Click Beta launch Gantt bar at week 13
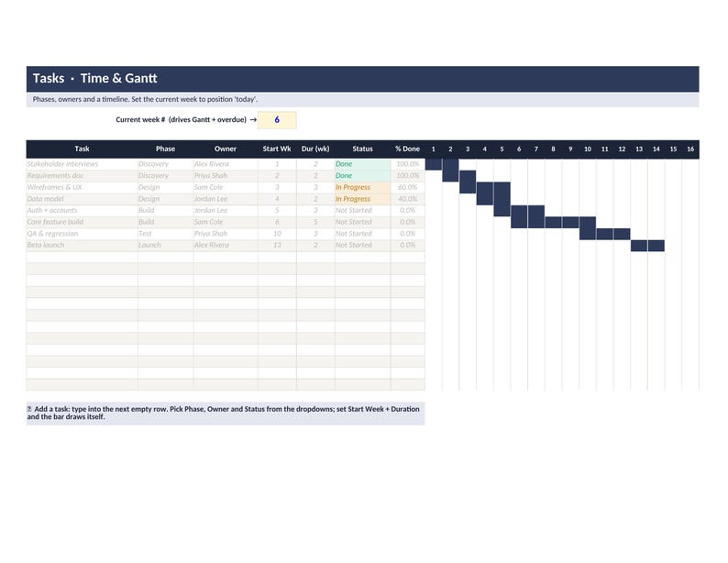Viewport: 728px width, 563px height. [639, 246]
